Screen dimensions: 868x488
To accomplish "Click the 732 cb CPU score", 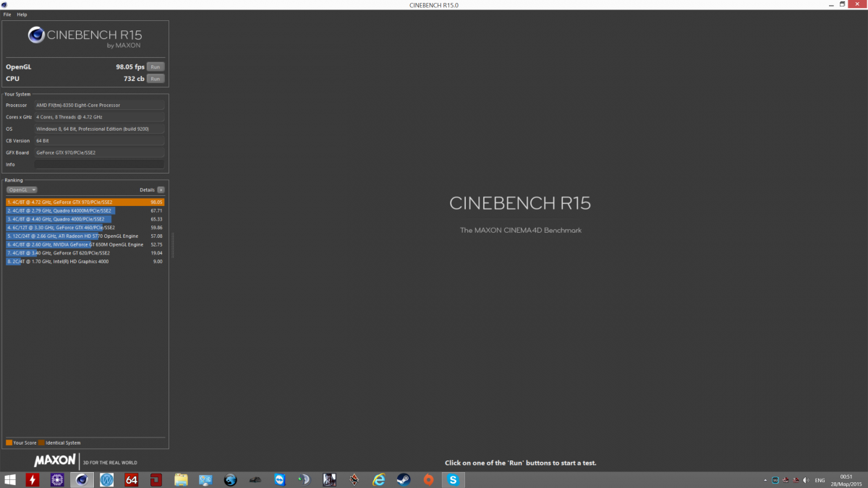I will (135, 78).
